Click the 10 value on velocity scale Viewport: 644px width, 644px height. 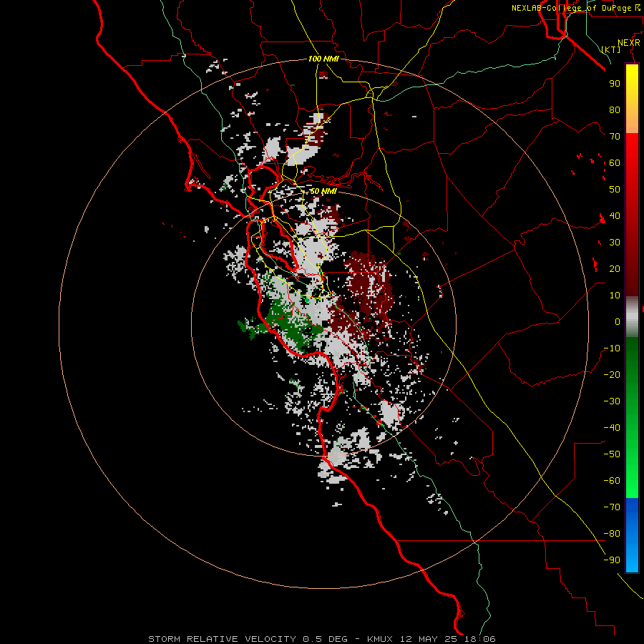point(615,296)
